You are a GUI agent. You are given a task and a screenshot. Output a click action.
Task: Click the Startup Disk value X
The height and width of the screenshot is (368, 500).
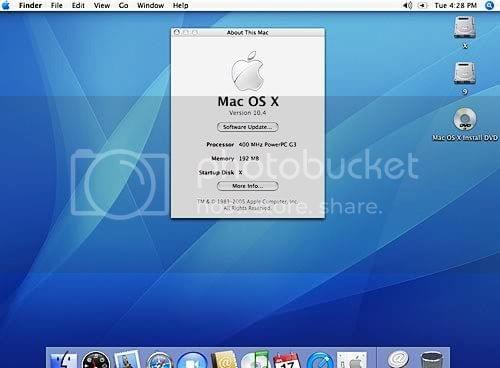240,173
